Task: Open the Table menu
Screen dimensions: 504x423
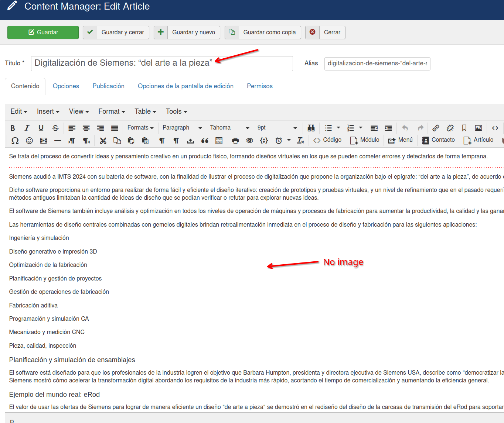Action: click(x=145, y=111)
